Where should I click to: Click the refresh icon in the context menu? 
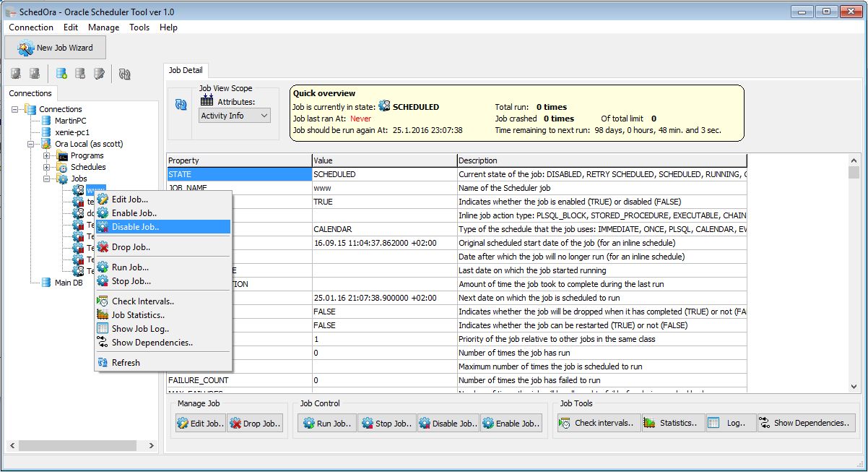click(x=103, y=363)
